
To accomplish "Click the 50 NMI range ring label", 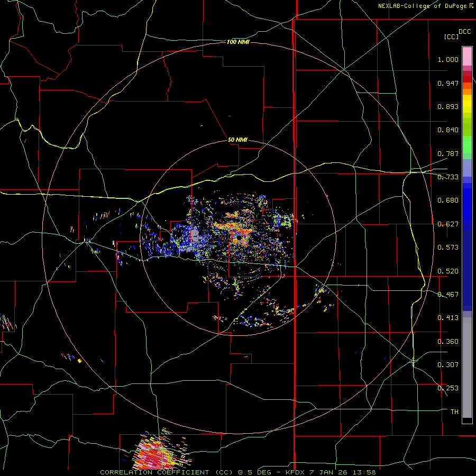I will coord(237,140).
